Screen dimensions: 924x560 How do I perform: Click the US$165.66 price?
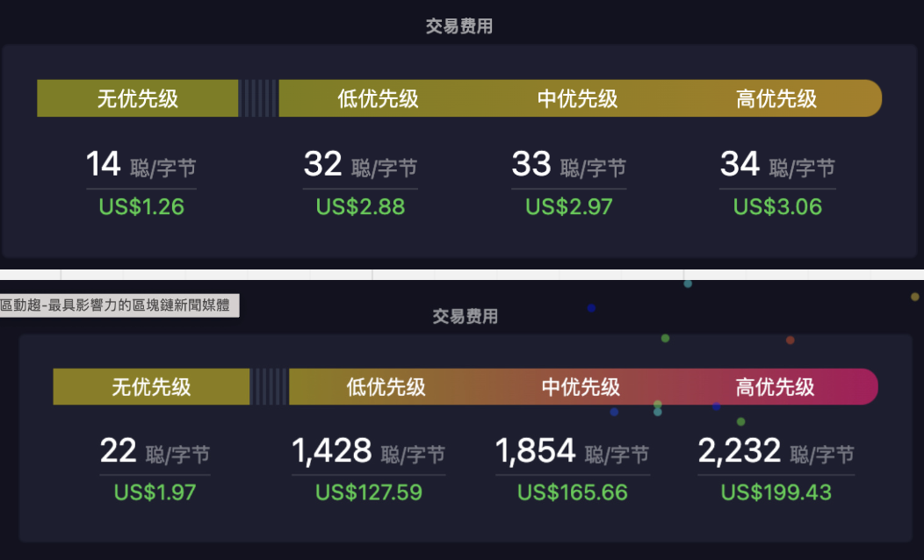(x=572, y=492)
